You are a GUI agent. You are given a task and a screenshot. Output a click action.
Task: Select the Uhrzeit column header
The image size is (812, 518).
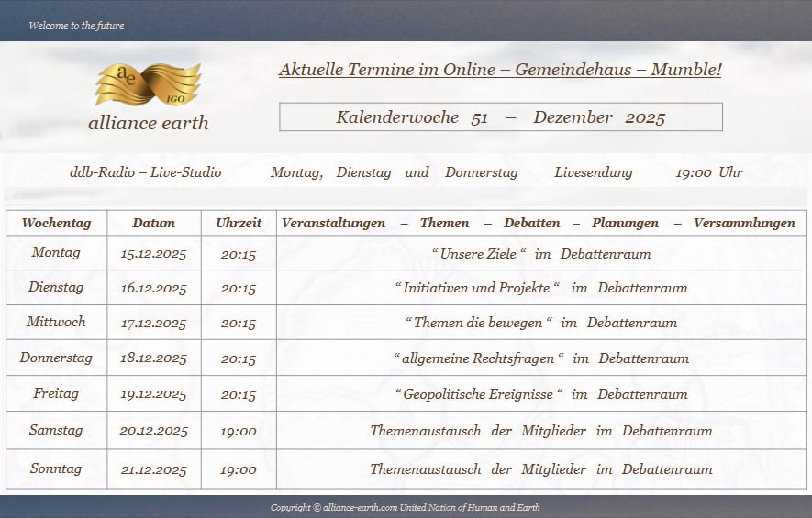pyautogui.click(x=239, y=223)
